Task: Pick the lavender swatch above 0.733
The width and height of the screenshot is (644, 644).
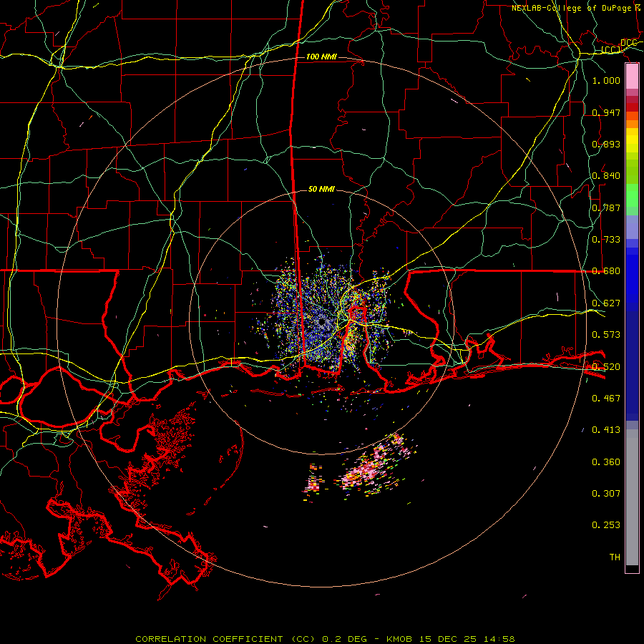Action: point(632,227)
